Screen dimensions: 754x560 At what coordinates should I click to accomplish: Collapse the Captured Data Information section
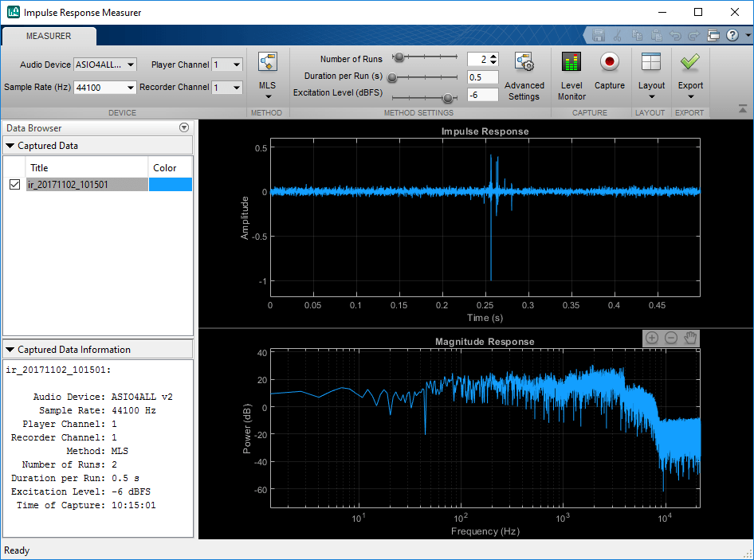[x=8, y=349]
